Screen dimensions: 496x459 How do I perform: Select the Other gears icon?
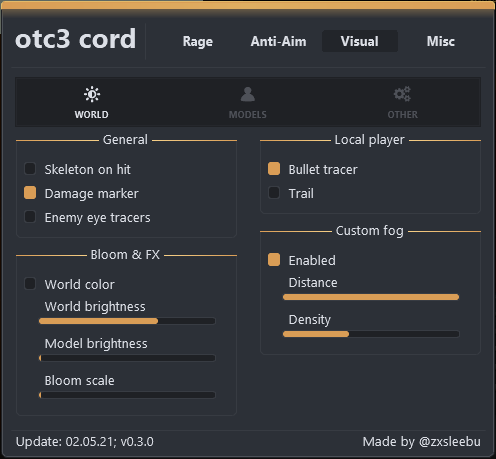point(402,94)
